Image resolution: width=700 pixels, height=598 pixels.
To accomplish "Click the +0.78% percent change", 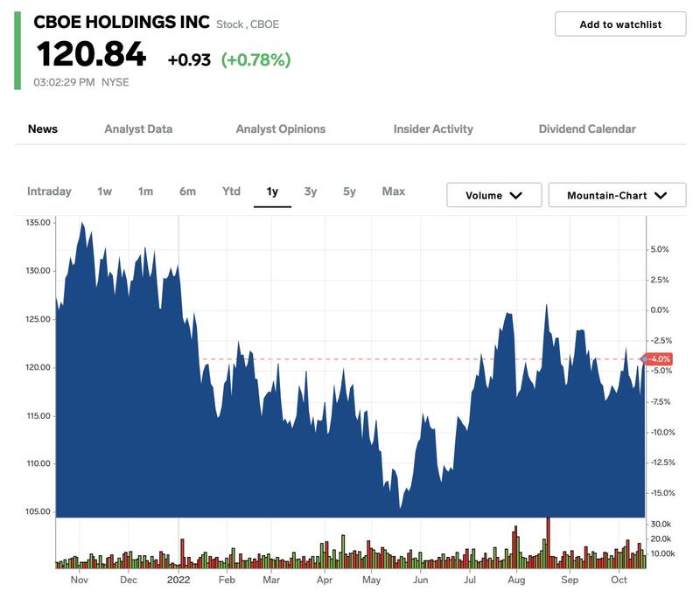I will pos(256,59).
